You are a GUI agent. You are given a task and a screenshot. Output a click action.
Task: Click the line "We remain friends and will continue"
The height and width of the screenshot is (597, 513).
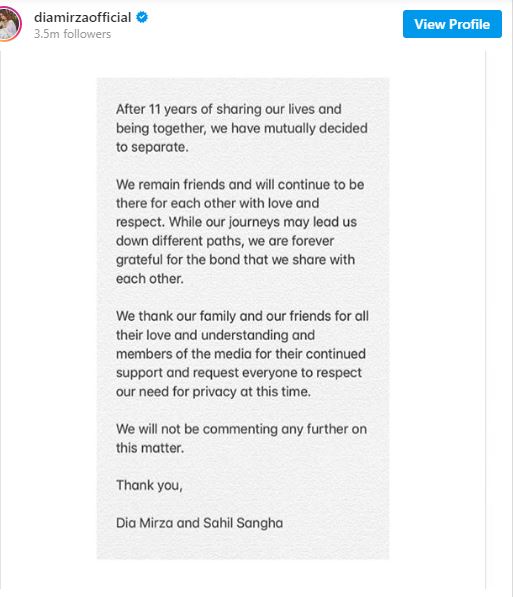tap(240, 185)
